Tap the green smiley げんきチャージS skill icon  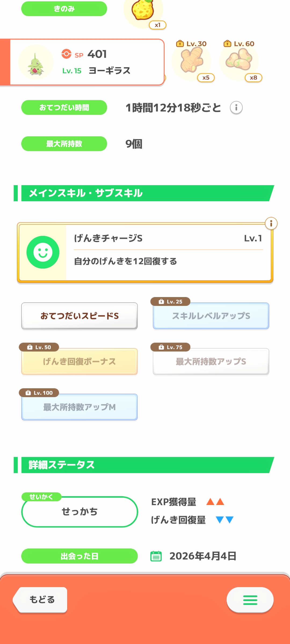pos(43,252)
